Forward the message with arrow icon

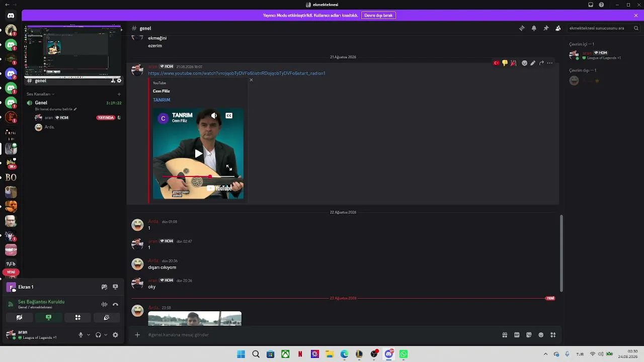(x=541, y=63)
